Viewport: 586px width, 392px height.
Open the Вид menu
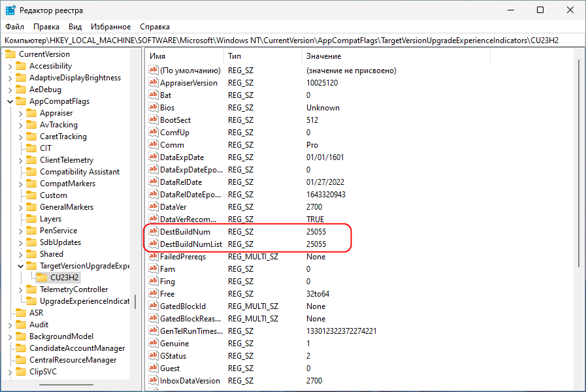click(x=75, y=27)
